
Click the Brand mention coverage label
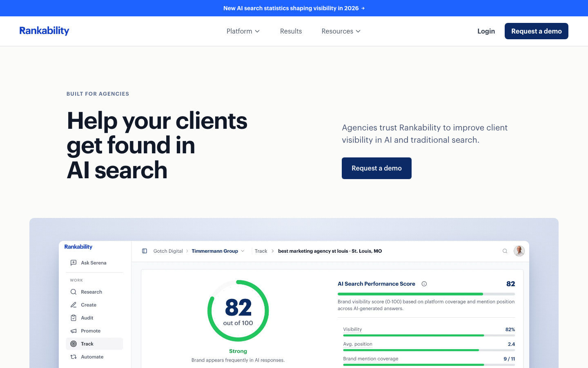point(370,359)
